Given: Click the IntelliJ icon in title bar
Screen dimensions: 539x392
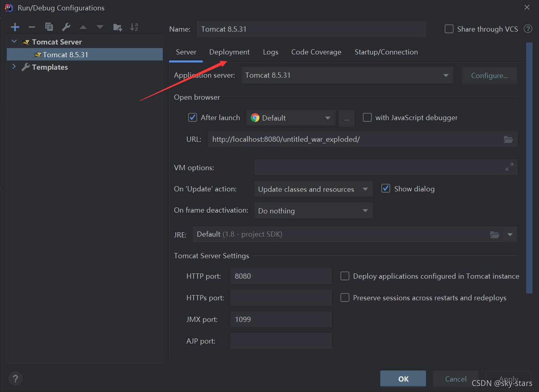Looking at the screenshot, I should tap(8, 8).
